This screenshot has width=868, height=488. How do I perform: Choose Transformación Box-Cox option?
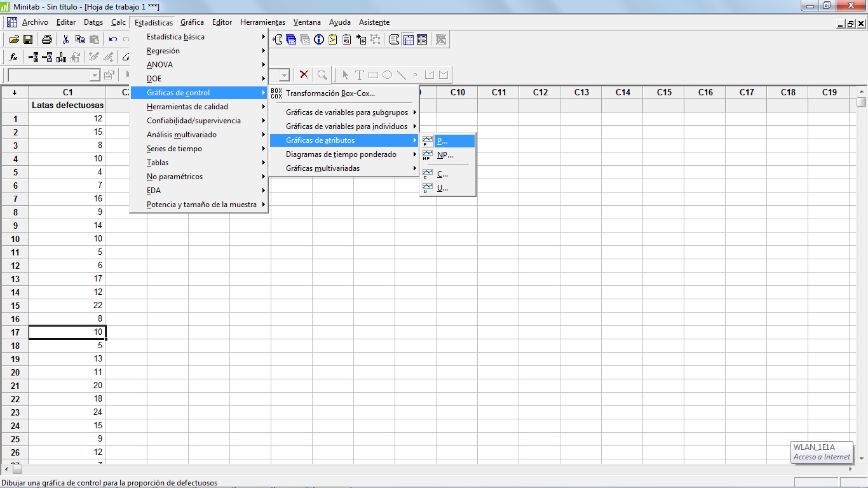pos(344,93)
